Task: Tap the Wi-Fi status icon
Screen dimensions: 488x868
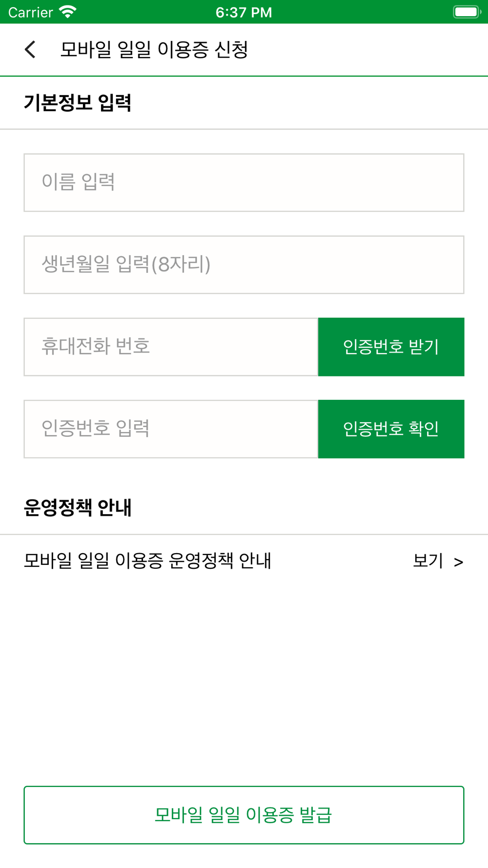Action: [x=68, y=12]
